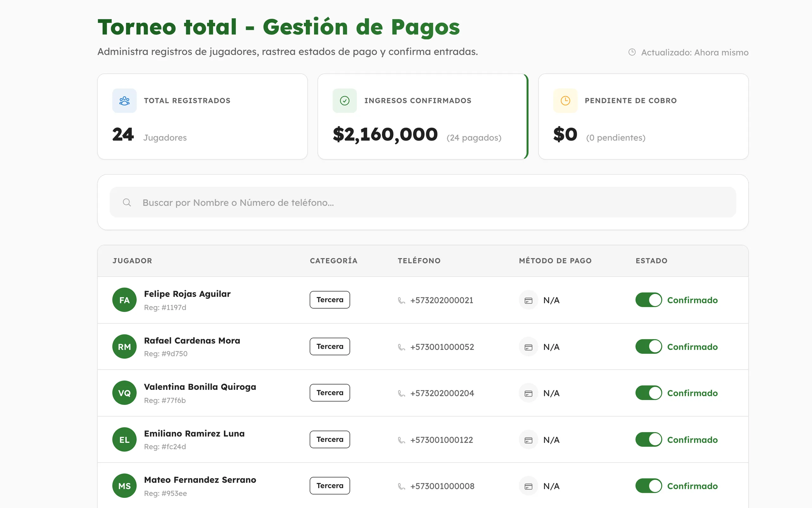The height and width of the screenshot is (508, 812).
Task: Click the Estado column header
Action: point(651,261)
